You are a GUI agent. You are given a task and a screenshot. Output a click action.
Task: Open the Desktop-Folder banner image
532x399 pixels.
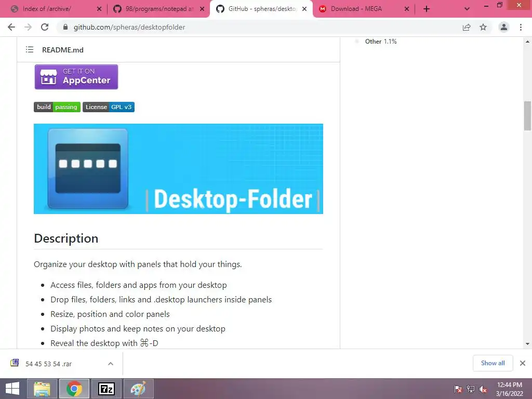coord(179,169)
